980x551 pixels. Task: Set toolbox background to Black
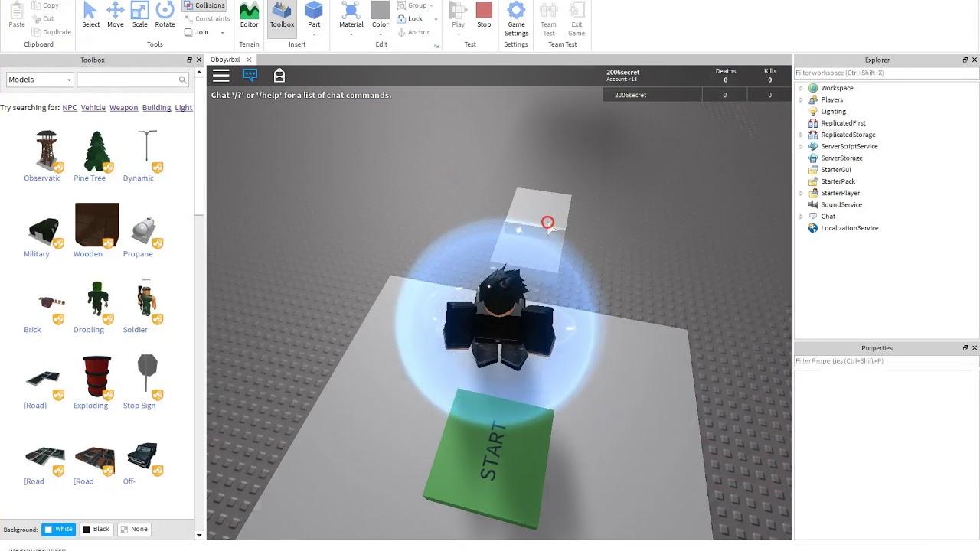96,529
